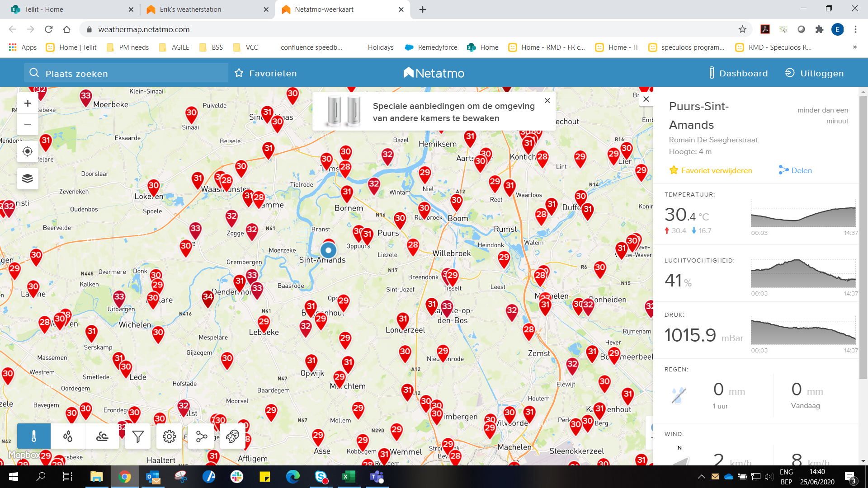868x488 pixels.
Task: Open the color palette theme icon
Action: click(x=232, y=436)
